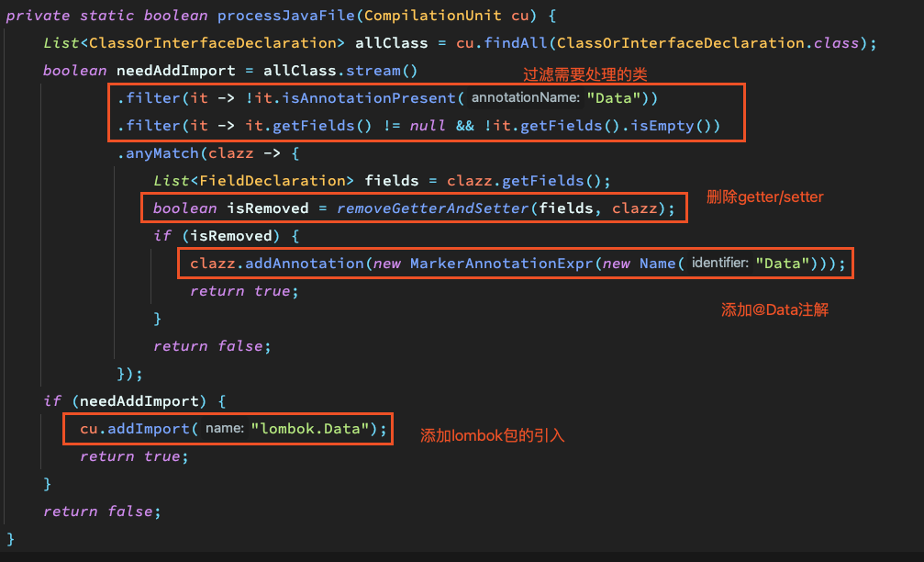Click clazz.getFields() call
Viewport: 924px width, 562px height.
[x=523, y=181]
